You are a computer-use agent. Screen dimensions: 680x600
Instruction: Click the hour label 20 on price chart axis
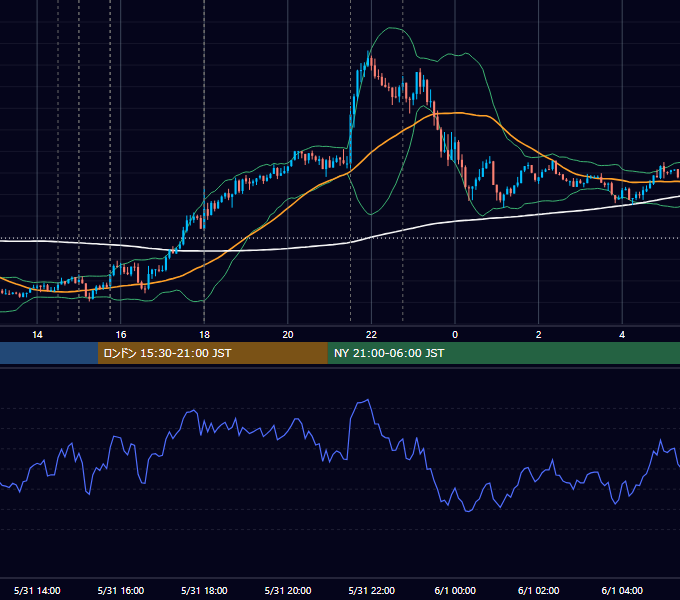pyautogui.click(x=288, y=335)
